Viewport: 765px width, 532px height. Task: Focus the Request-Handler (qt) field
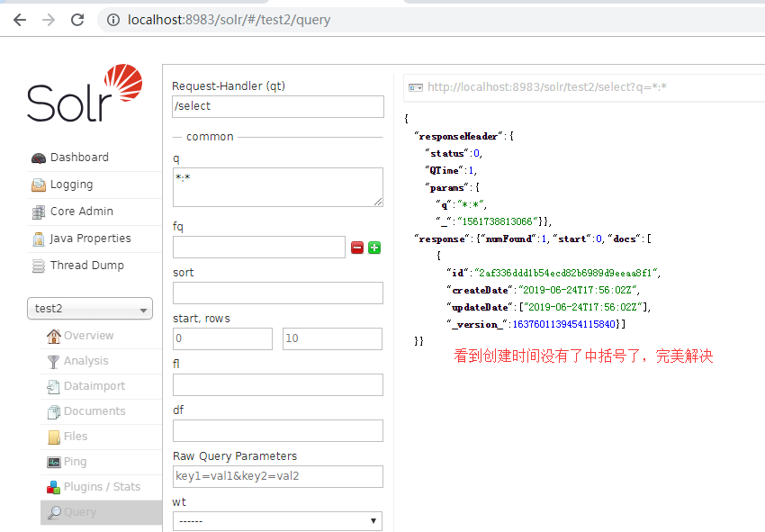tap(278, 106)
